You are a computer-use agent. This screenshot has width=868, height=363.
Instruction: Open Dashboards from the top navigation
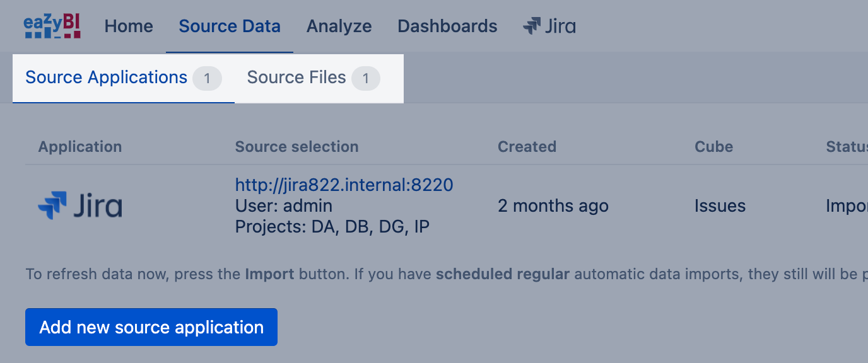[x=447, y=26]
